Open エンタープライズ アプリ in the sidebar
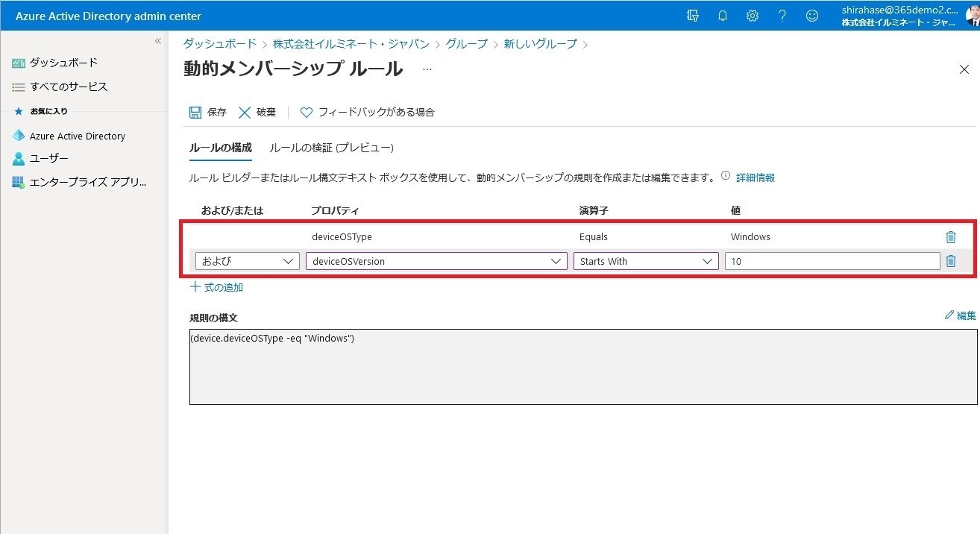This screenshot has height=534, width=980. [x=88, y=183]
